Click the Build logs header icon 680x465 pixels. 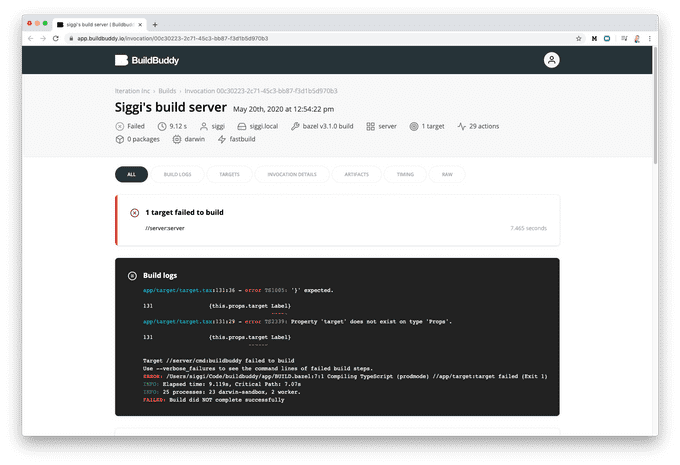[132, 275]
